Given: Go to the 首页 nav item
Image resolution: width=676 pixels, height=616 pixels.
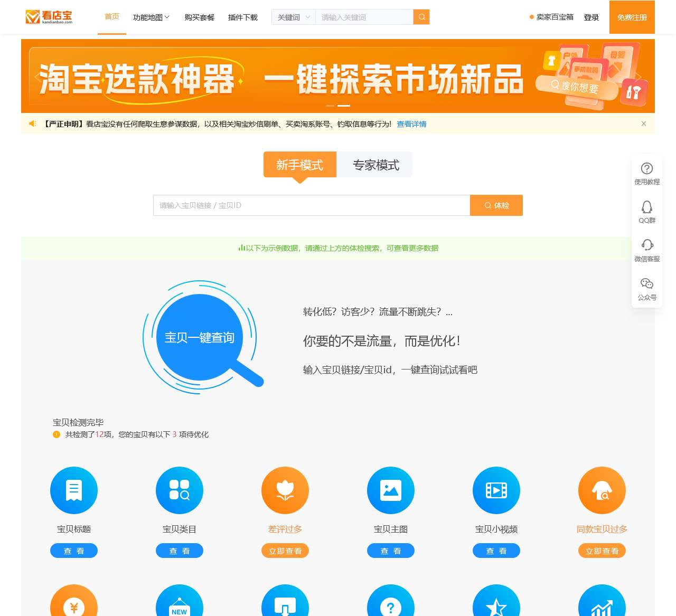Looking at the screenshot, I should tap(112, 17).
